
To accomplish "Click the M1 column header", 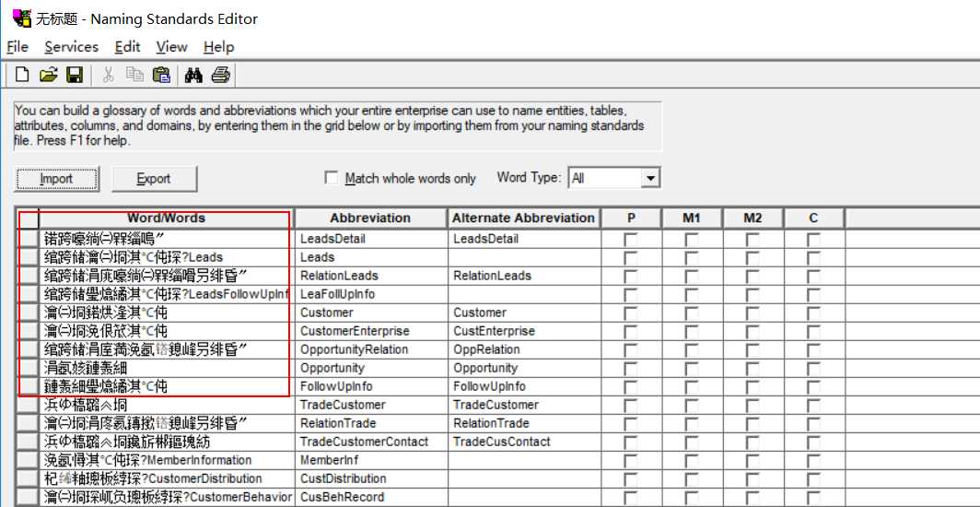I will coord(692,218).
